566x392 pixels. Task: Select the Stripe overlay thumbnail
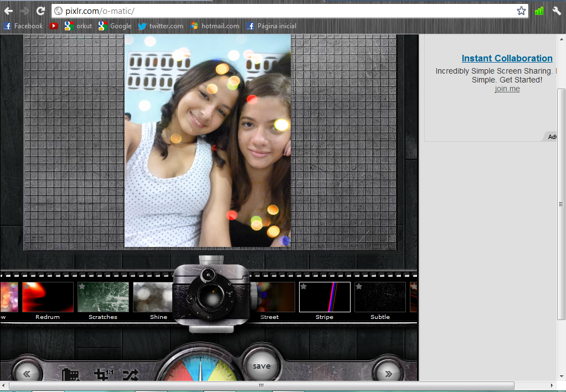tap(325, 297)
